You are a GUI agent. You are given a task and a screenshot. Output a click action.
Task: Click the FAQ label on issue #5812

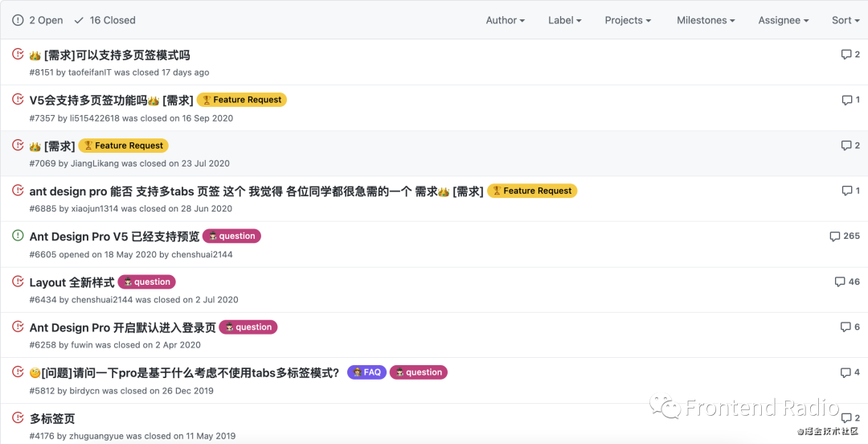coord(366,372)
